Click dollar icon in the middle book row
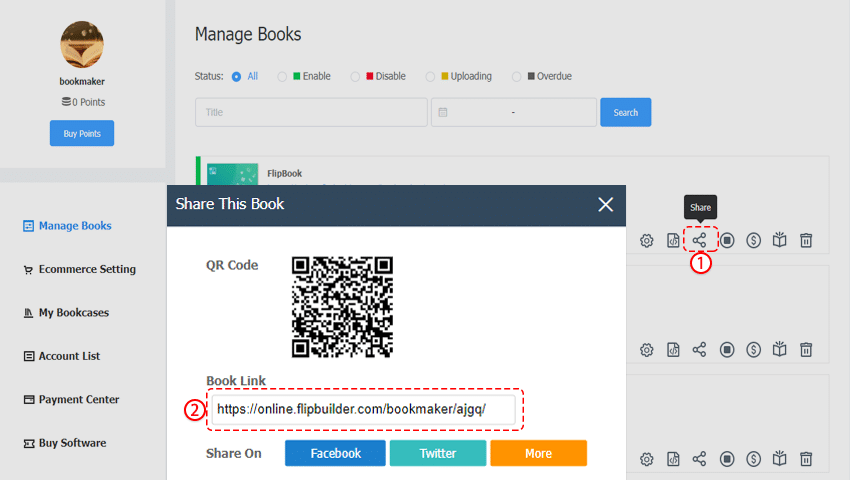Viewport: 850px width, 480px height. [x=754, y=349]
